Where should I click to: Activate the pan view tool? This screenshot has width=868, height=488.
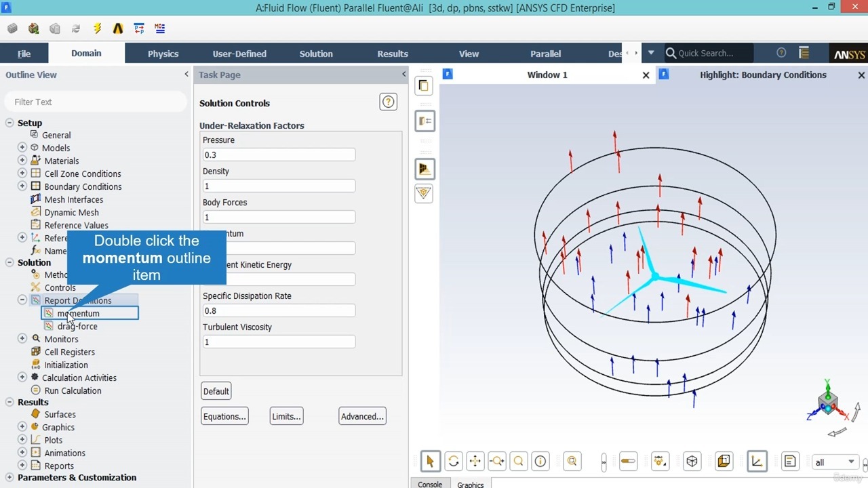coord(475,462)
